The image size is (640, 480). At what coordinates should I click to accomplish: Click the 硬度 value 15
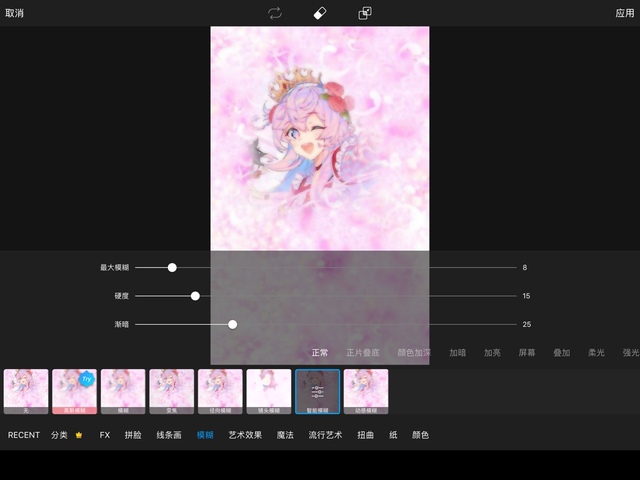pos(526,296)
